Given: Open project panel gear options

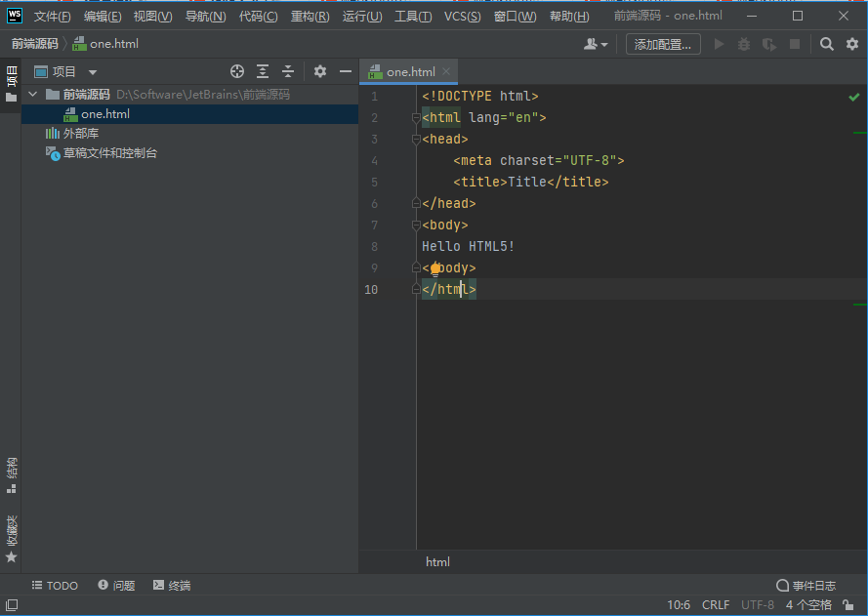Looking at the screenshot, I should click(x=320, y=71).
